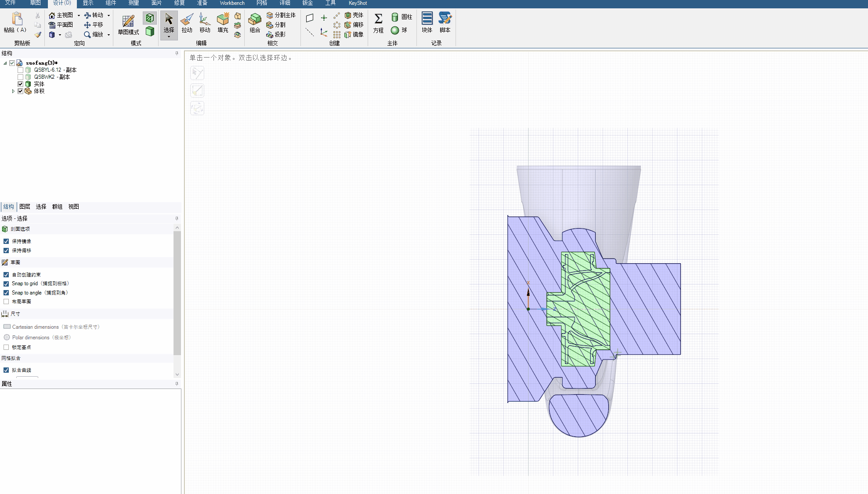The image size is (868, 494).
Task: Activate 3D mode solid green cube icon
Action: 150,31
